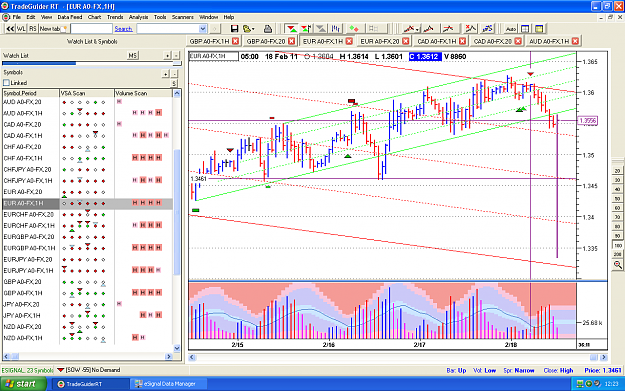Click the gray triangles indicator icon
The height and width of the screenshot is (391, 625).
click(x=321, y=29)
